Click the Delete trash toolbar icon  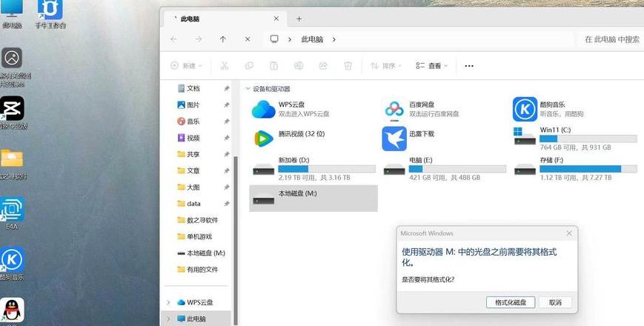click(348, 66)
